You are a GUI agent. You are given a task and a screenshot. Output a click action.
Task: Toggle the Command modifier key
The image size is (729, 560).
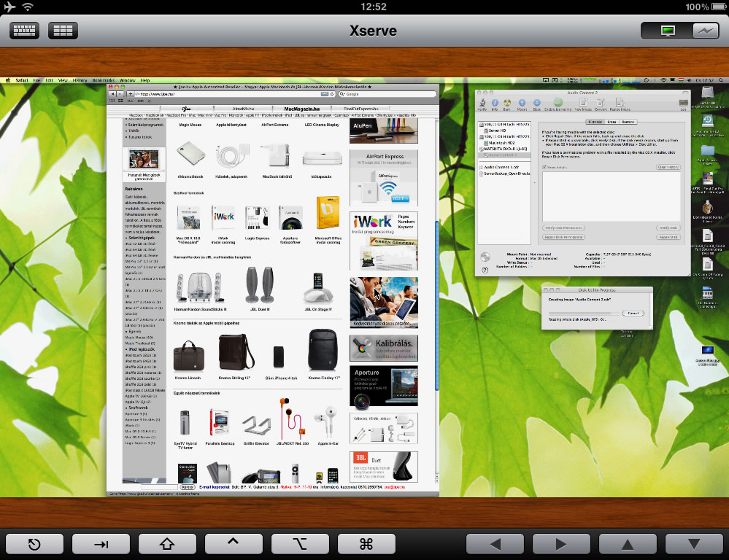click(x=366, y=544)
